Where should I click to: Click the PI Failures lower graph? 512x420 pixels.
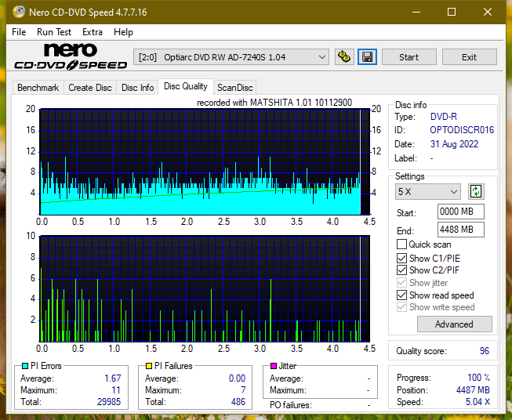[x=205, y=289]
